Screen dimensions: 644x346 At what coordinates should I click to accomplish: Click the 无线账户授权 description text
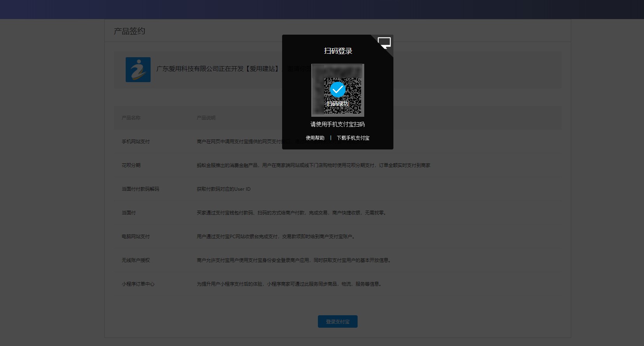click(294, 260)
